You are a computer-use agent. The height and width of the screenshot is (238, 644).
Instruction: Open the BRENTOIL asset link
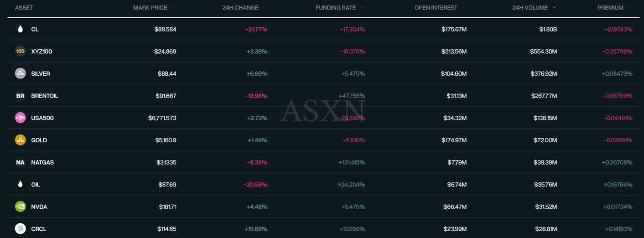pos(44,96)
